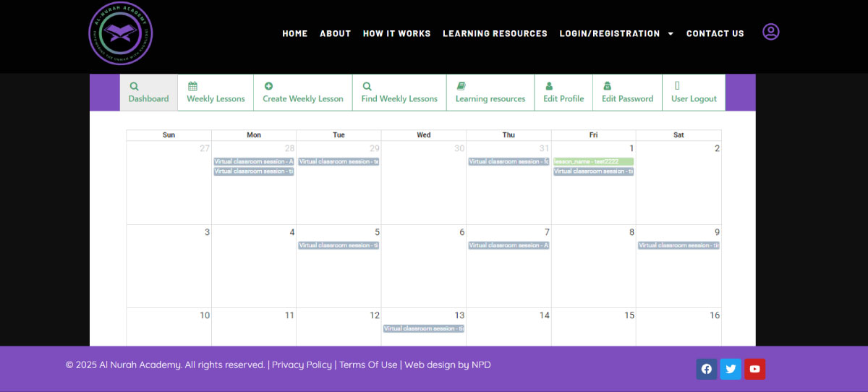Screen dimensions: 868x392
Task: Open the user account icon in the header
Action: [x=771, y=32]
